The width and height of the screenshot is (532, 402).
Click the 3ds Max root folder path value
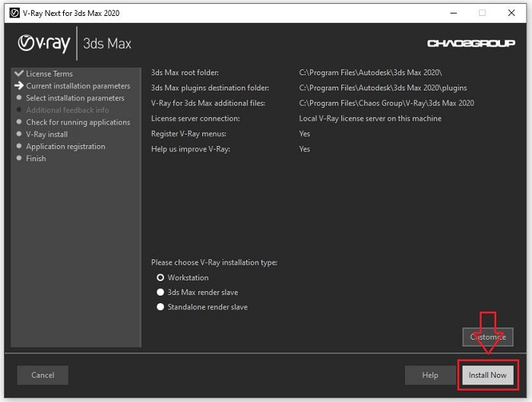(x=371, y=73)
